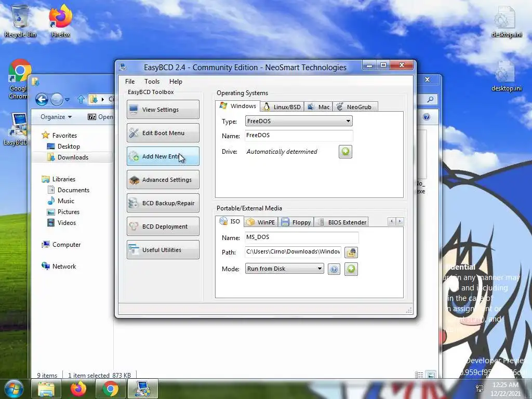Viewport: 532px width, 399px height.
Task: Select the Google Chrome desktop icon
Action: click(18, 79)
